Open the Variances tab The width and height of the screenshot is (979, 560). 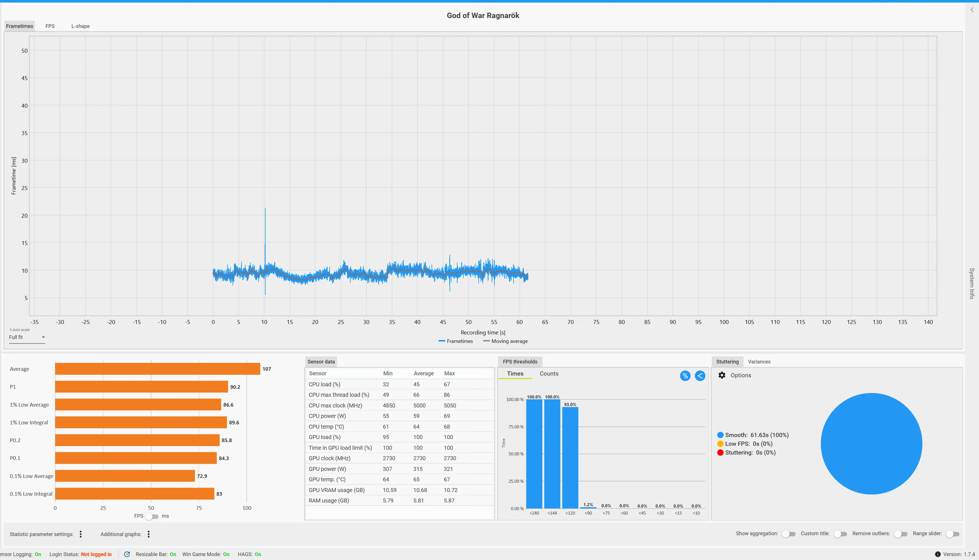pos(759,361)
